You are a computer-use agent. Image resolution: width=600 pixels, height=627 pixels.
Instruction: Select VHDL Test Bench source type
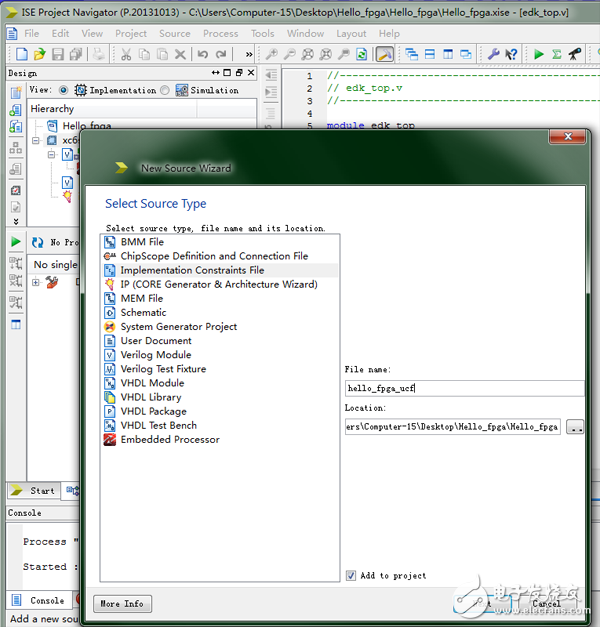pyautogui.click(x=158, y=425)
